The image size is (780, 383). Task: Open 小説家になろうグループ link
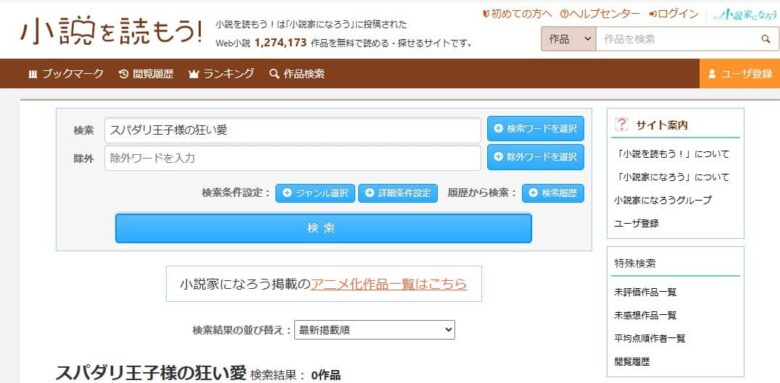[663, 200]
